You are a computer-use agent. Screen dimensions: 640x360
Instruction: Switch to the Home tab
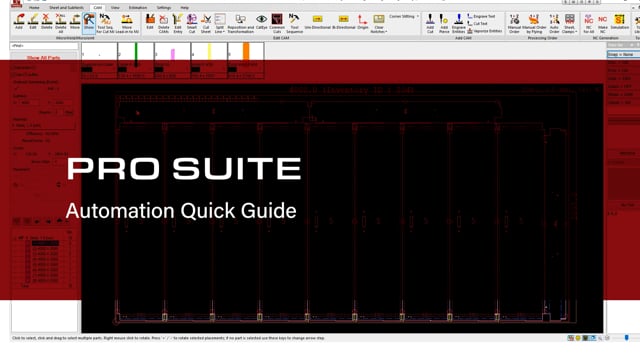(34, 8)
